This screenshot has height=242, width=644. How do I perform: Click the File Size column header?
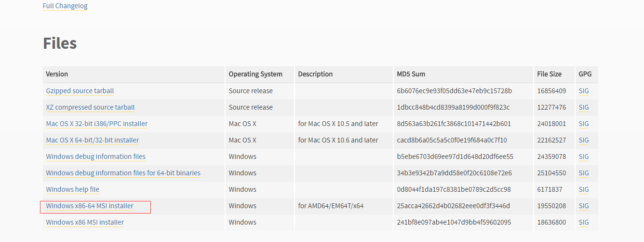tap(550, 74)
